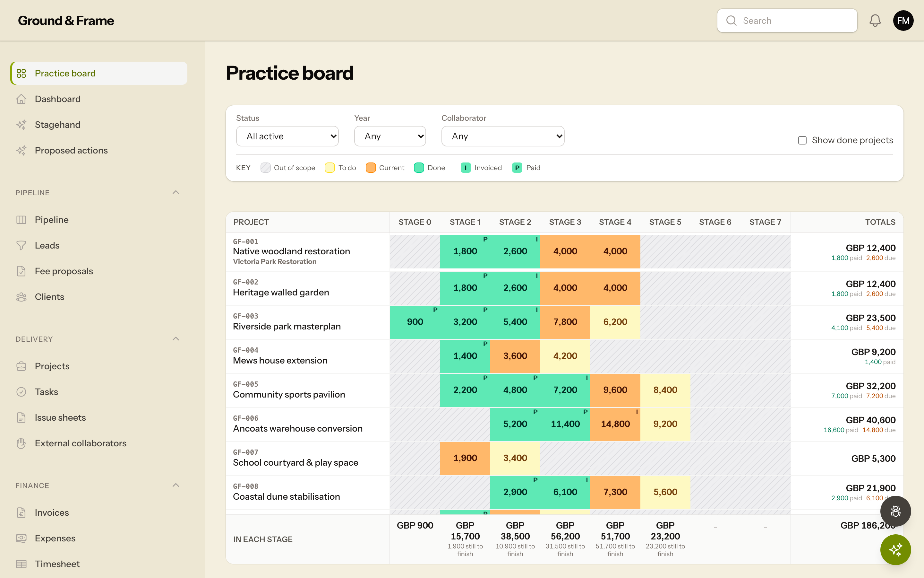924x578 pixels.
Task: Click the Invoices document icon
Action: [21, 512]
